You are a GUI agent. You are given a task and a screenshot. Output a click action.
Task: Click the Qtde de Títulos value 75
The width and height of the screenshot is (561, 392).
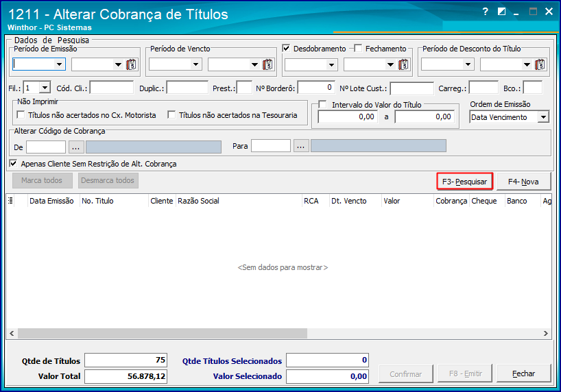(126, 360)
